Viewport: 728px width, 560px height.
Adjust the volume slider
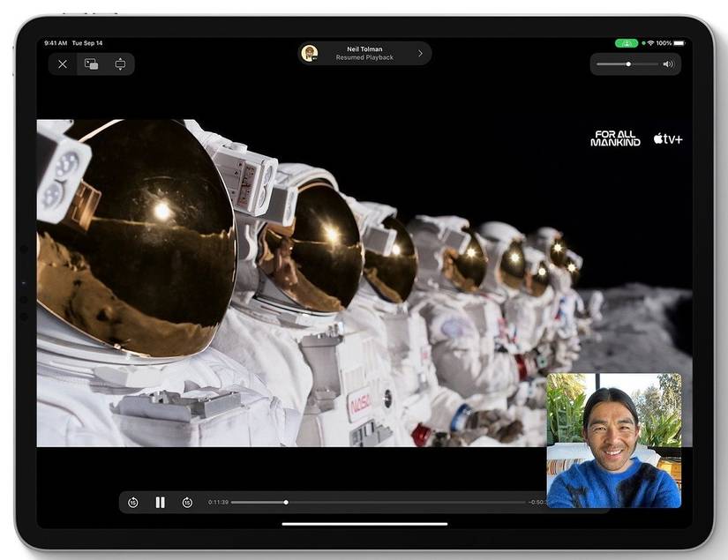click(627, 64)
